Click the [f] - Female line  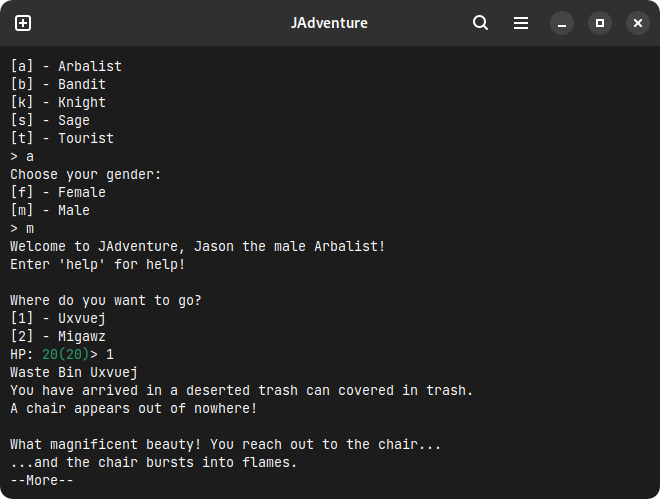point(58,193)
